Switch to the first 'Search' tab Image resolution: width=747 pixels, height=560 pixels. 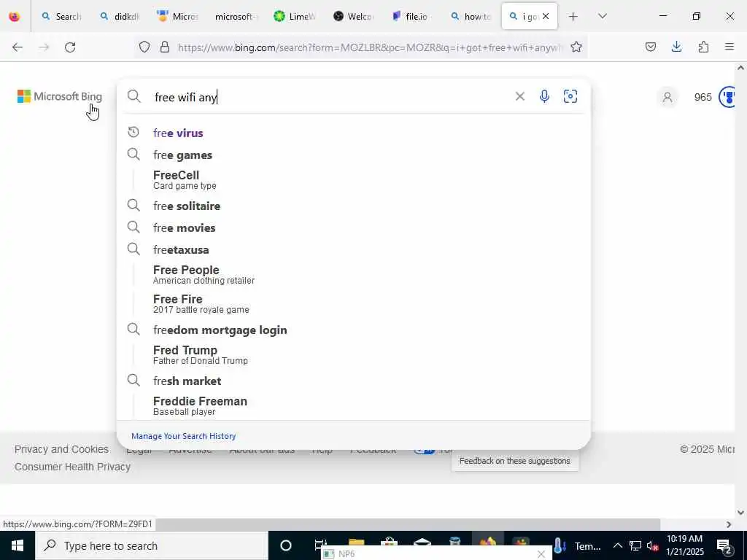tap(61, 17)
